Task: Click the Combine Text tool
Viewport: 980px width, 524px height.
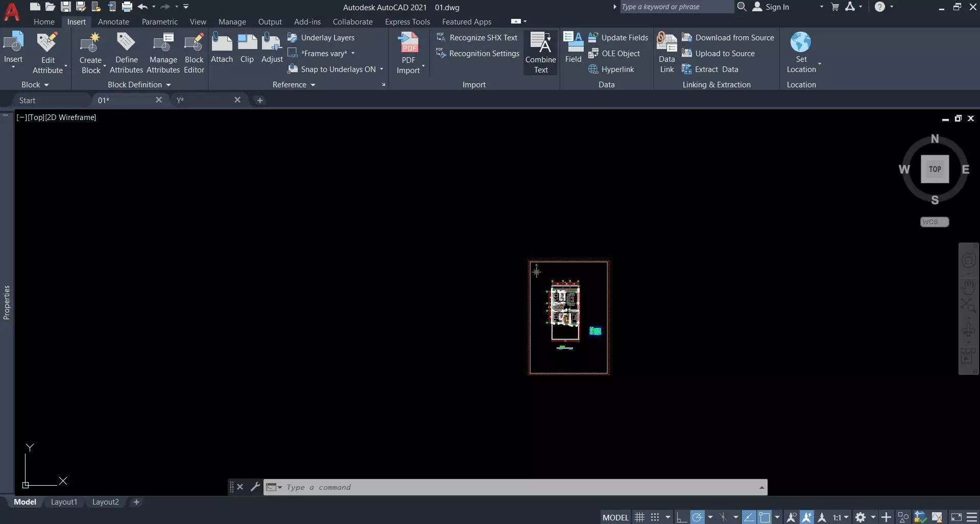Action: click(x=541, y=53)
